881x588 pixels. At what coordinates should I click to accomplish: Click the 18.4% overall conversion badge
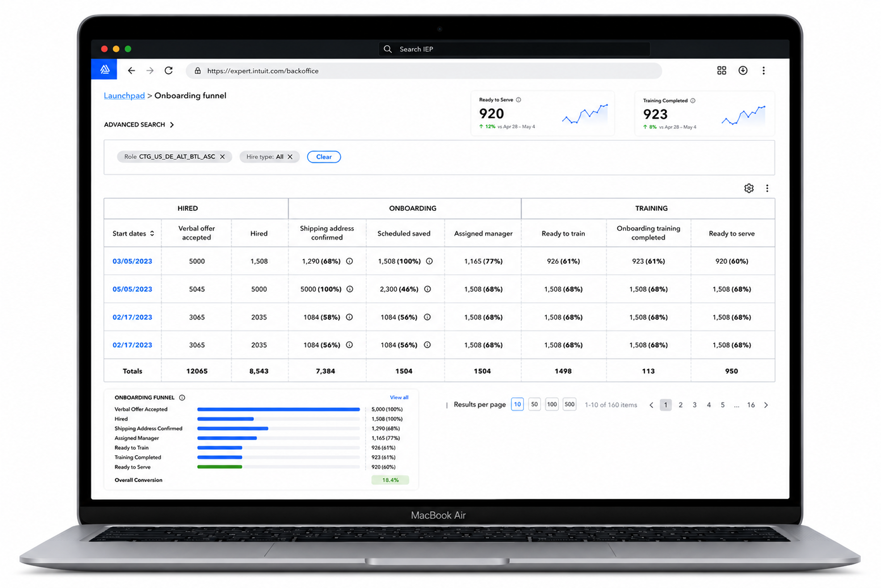(x=390, y=480)
